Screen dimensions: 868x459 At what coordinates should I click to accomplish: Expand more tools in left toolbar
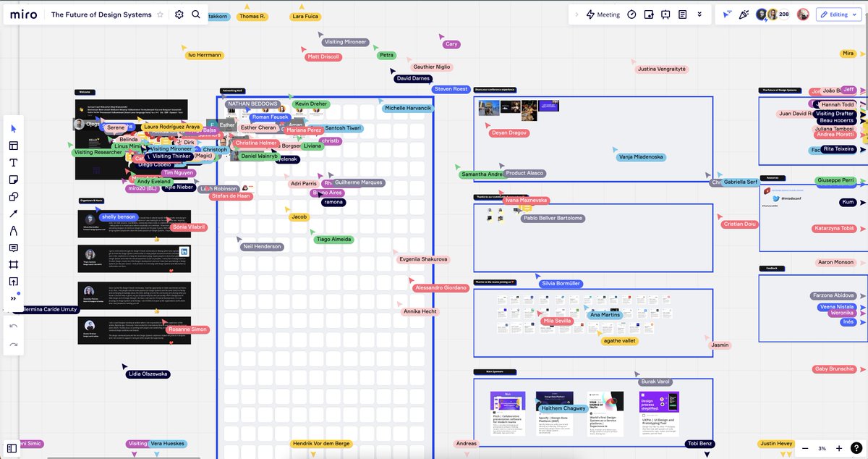(13, 298)
